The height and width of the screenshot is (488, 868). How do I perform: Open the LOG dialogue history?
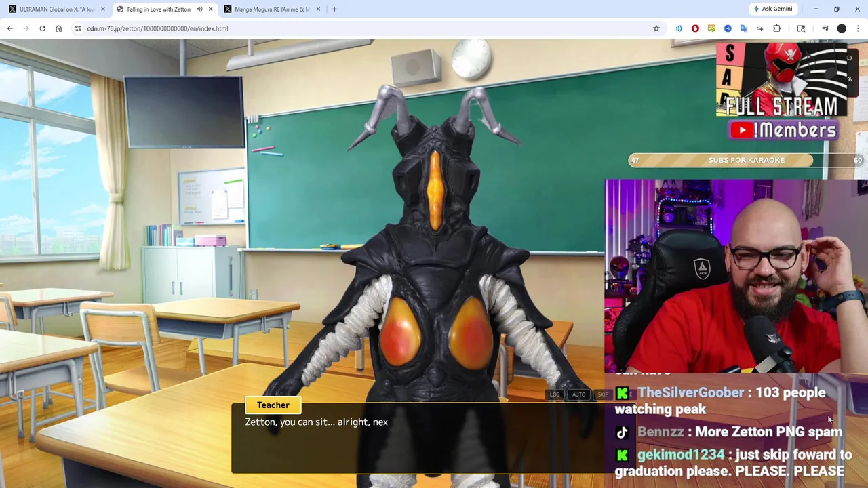pyautogui.click(x=555, y=394)
